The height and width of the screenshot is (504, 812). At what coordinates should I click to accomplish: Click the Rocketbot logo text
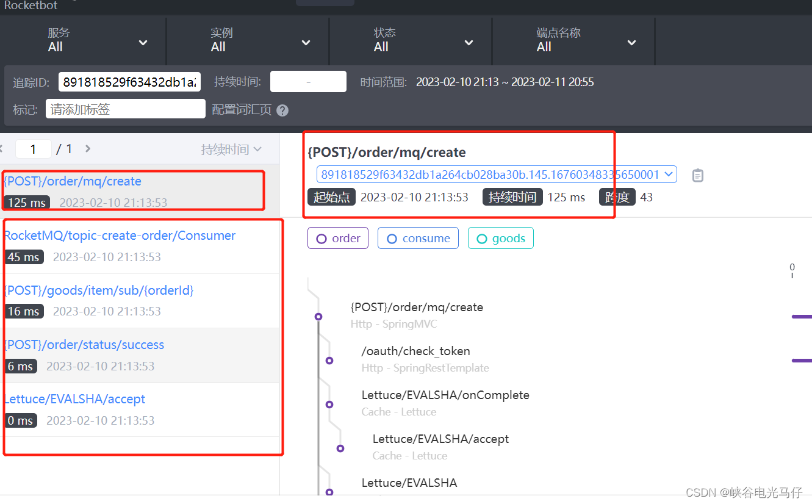click(31, 5)
